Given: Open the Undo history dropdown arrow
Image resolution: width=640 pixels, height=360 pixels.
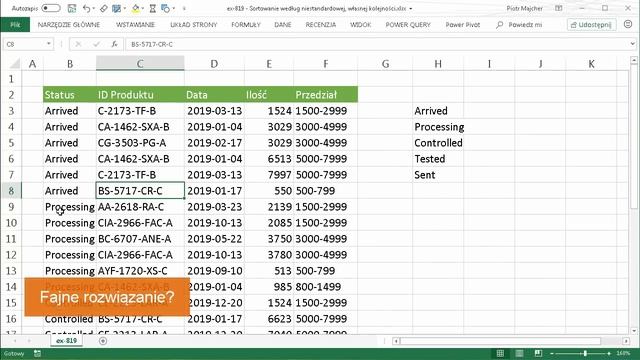Looking at the screenshot, I should point(93,8).
